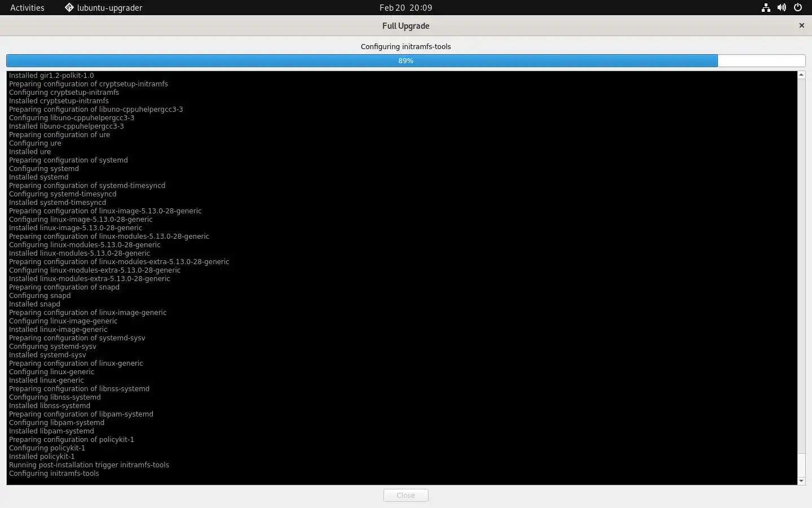This screenshot has width=812, height=508.
Task: Select 'Configuring snapd' log line
Action: [39, 295]
